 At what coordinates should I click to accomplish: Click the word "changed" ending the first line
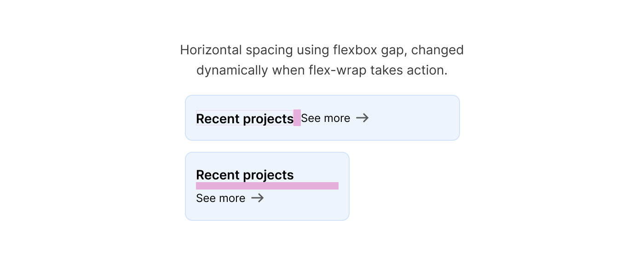click(x=437, y=50)
